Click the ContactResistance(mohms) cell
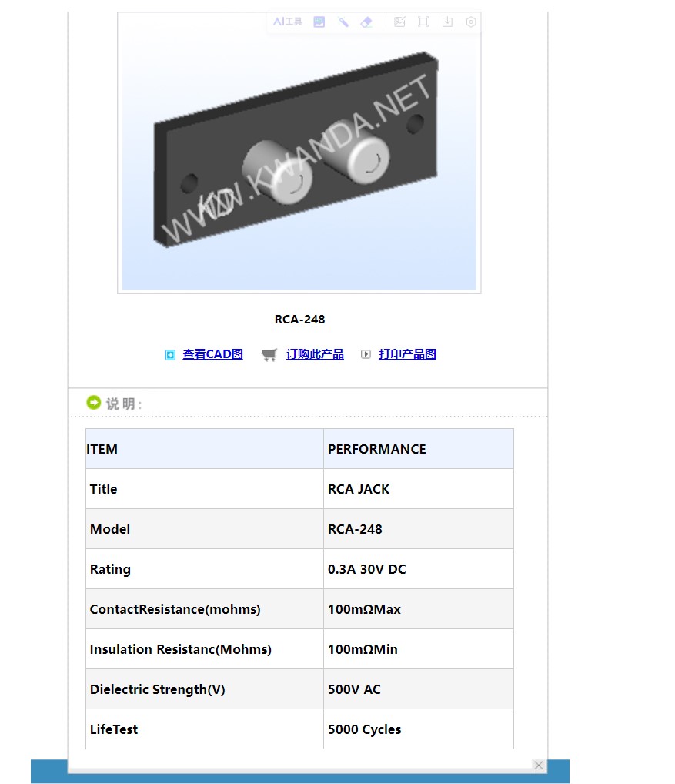 coord(205,609)
